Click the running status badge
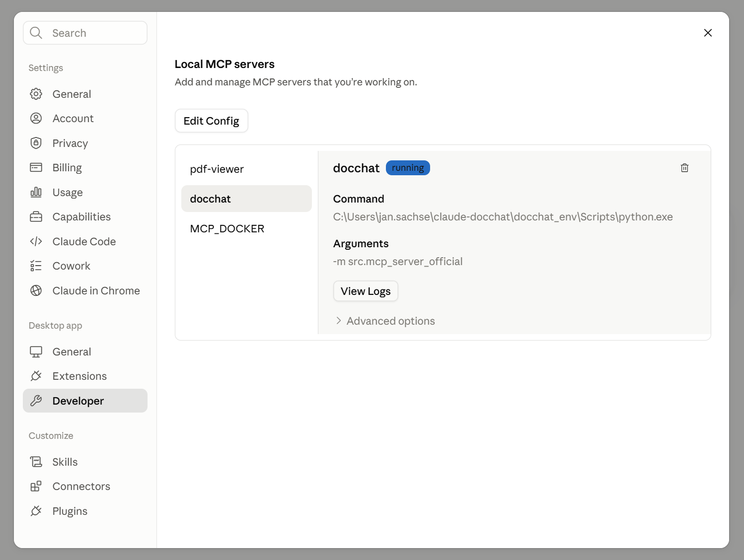 (408, 168)
